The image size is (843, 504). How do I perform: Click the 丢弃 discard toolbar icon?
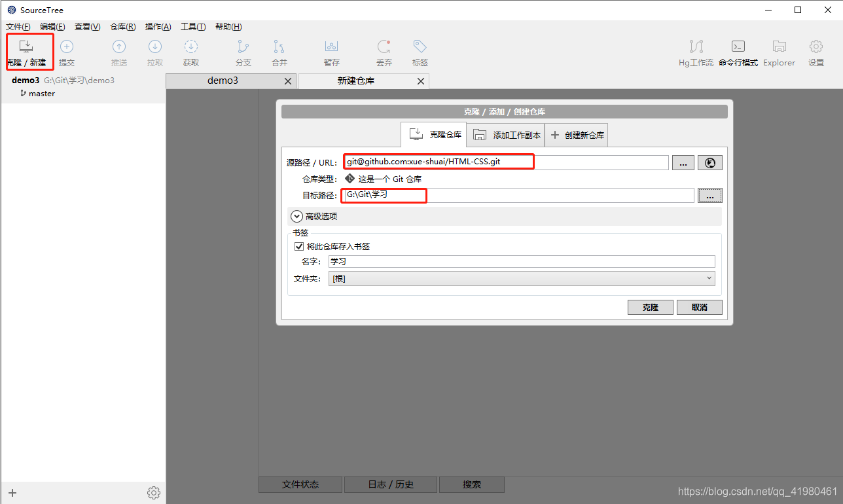click(384, 46)
